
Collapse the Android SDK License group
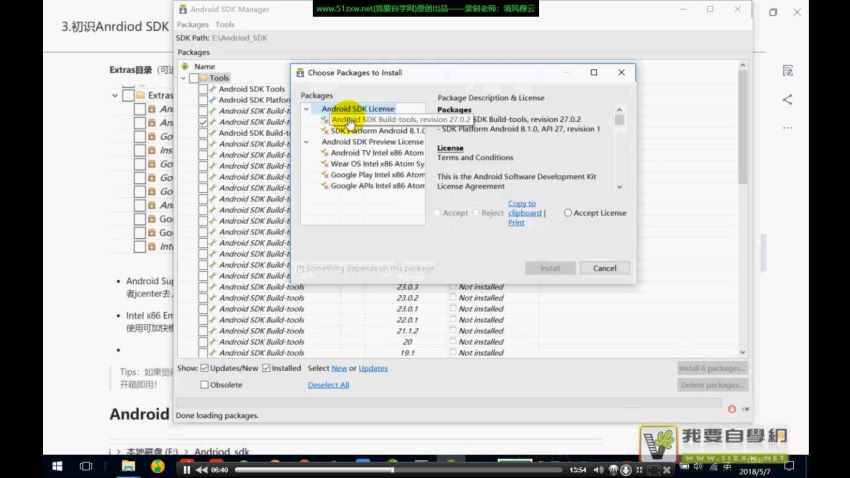(307, 109)
